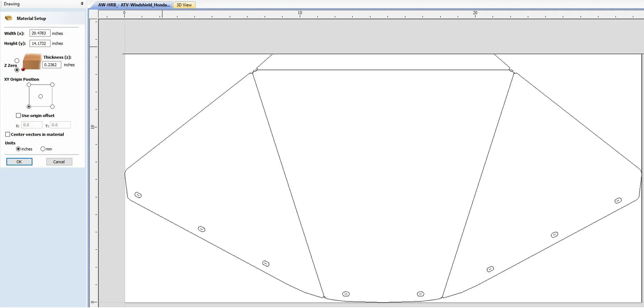Click the Material Setup block icon
This screenshot has width=644, height=308.
coord(8,18)
